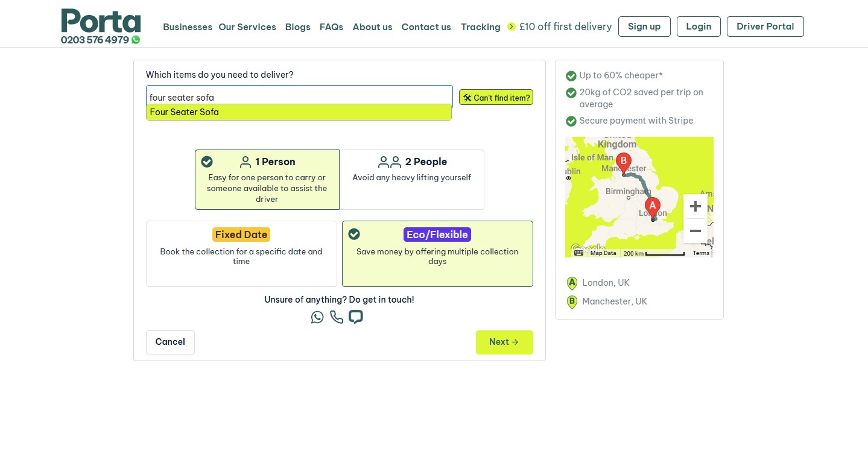
Task: Click the Next button
Action: 504,342
